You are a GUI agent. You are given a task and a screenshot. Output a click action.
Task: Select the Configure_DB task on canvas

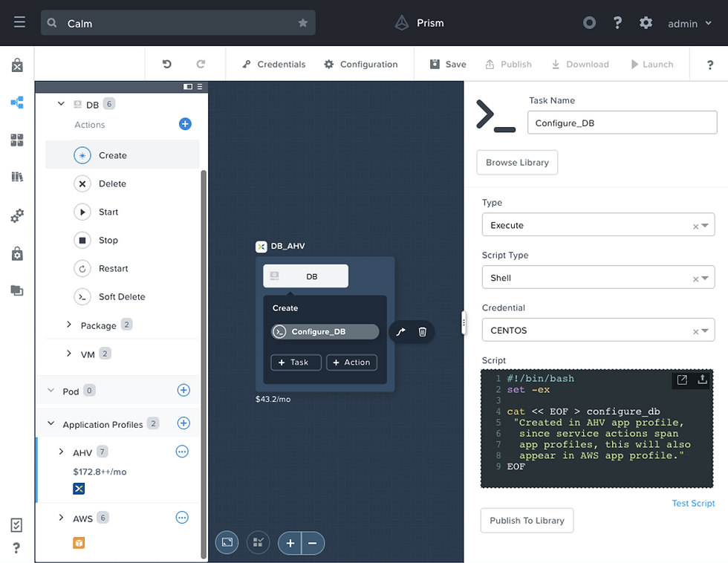coord(325,331)
